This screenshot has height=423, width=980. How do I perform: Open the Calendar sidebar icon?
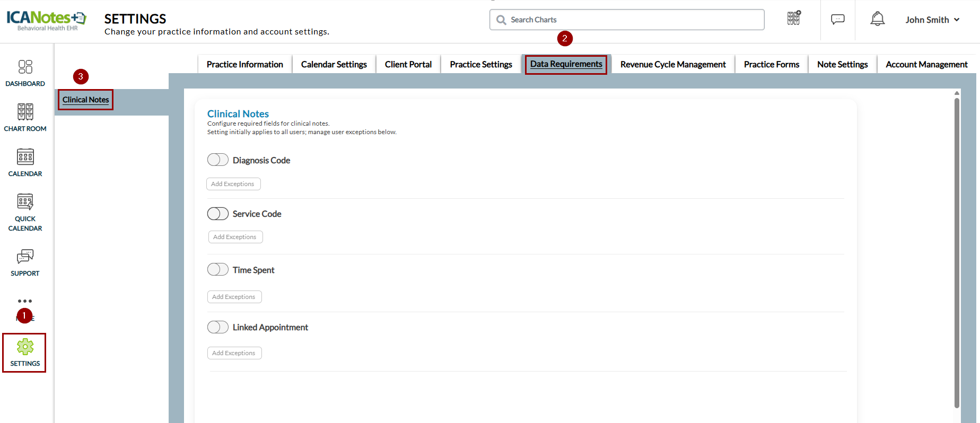[x=25, y=157]
